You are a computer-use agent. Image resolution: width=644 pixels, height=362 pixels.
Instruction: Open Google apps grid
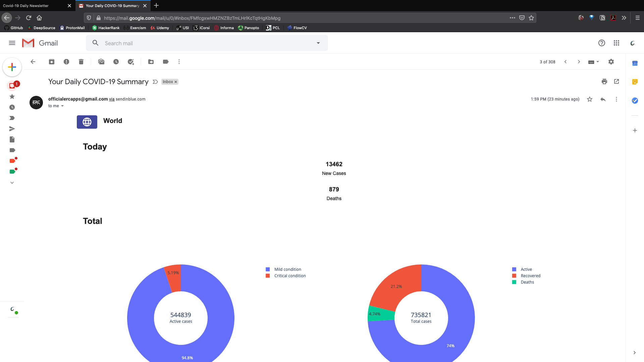tap(616, 43)
